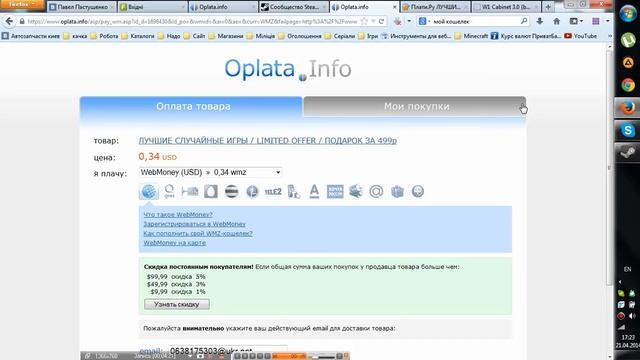The height and width of the screenshot is (360, 640).
Task: Open a new browser tab with plus
Action: pyautogui.click(x=548, y=7)
